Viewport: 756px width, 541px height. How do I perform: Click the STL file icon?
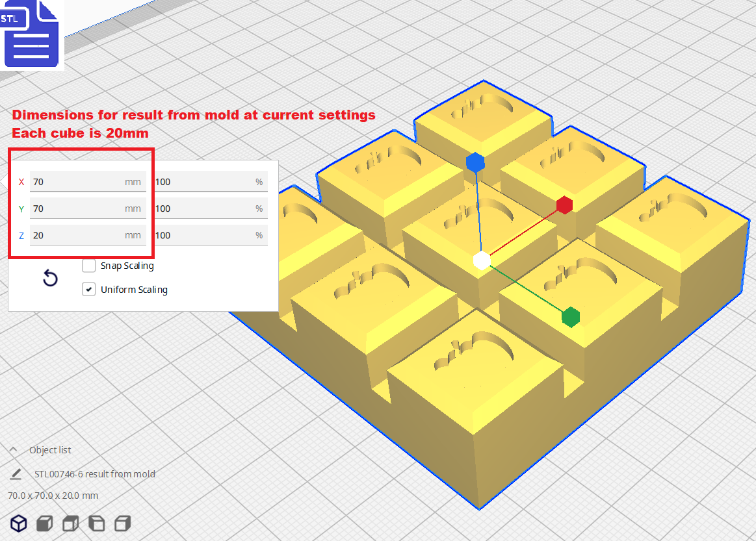click(31, 34)
